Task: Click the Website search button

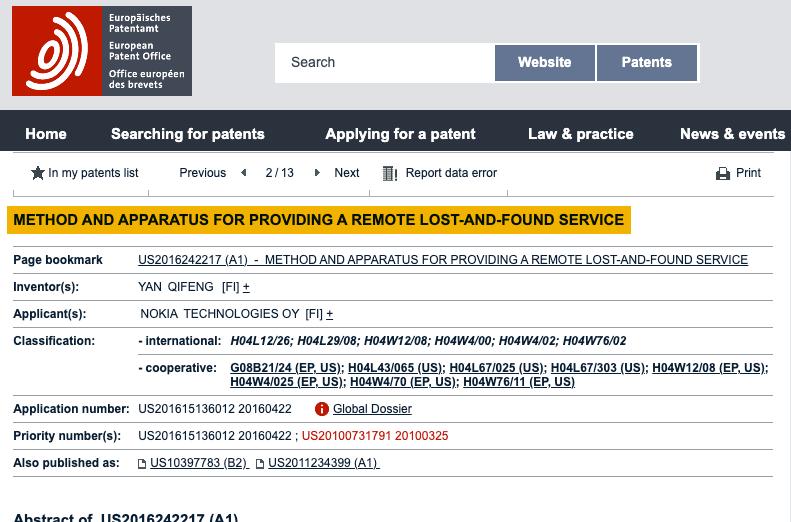Action: (x=544, y=62)
